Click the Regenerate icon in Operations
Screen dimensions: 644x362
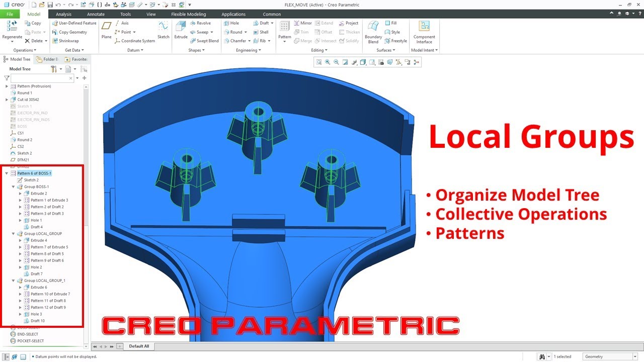[x=12, y=27]
